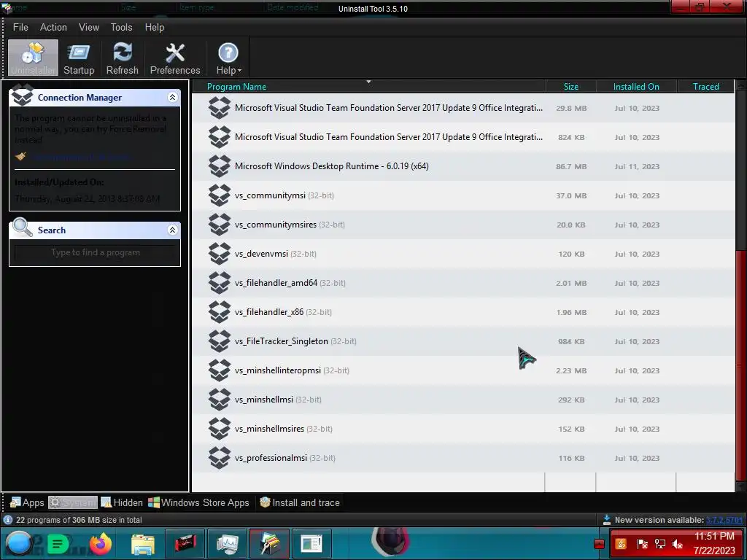Click the vs_filehandler_amd64 package icon
Viewport: 747px width, 560px height.
(220, 283)
